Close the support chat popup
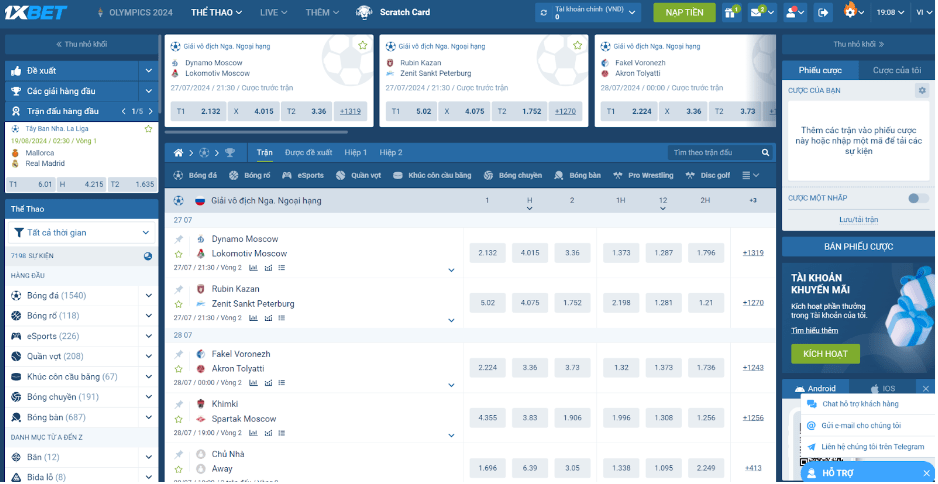Viewport: 938px width, 484px height. pos(926,473)
